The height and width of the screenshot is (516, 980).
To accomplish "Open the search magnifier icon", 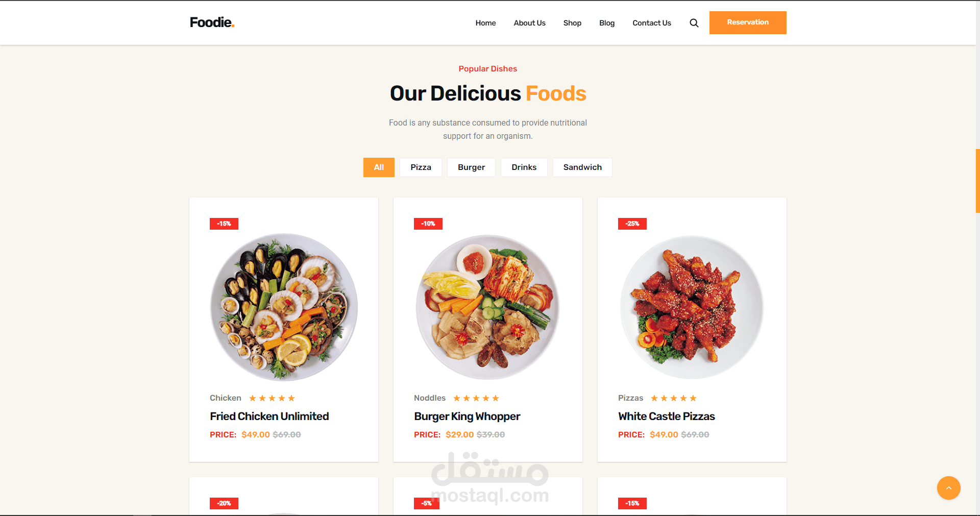I will click(x=694, y=23).
